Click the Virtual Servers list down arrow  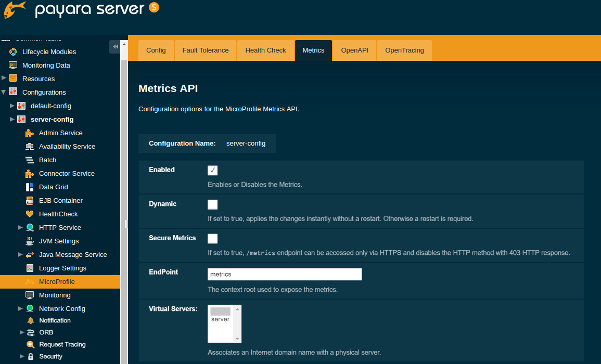click(x=237, y=339)
